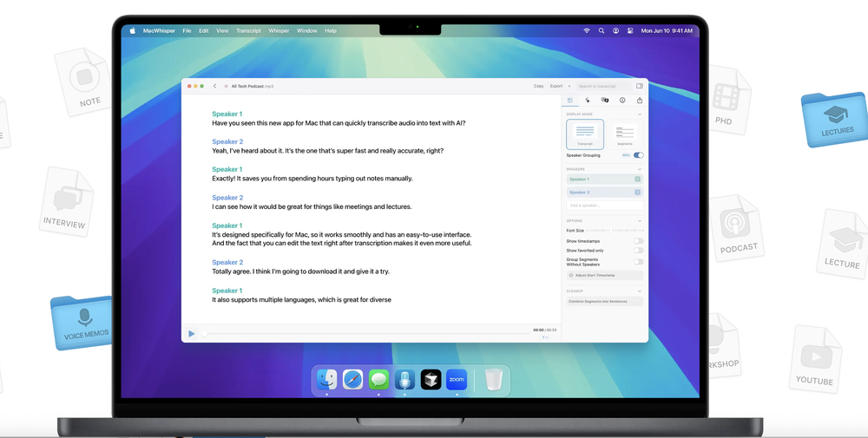Click the audio playback progress bar
868x438 pixels.
366,333
